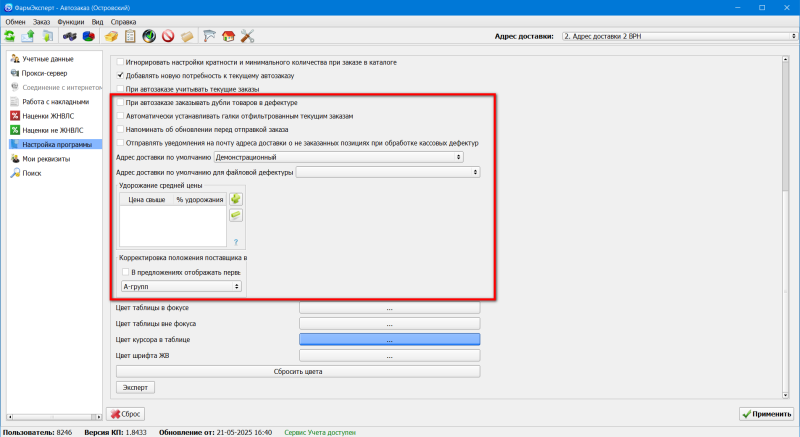Click the clipboard checklist toolbar icon
The width and height of the screenshot is (800, 437).
pos(130,36)
